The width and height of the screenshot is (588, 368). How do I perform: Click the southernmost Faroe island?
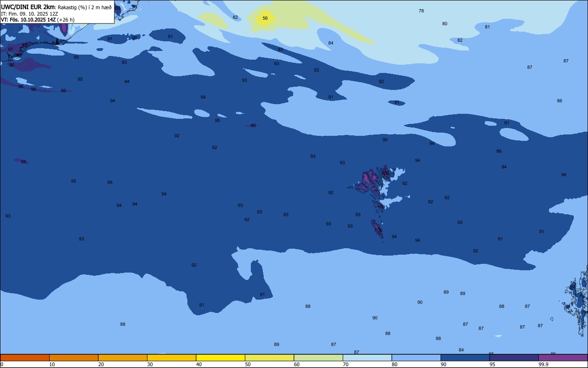click(x=377, y=229)
